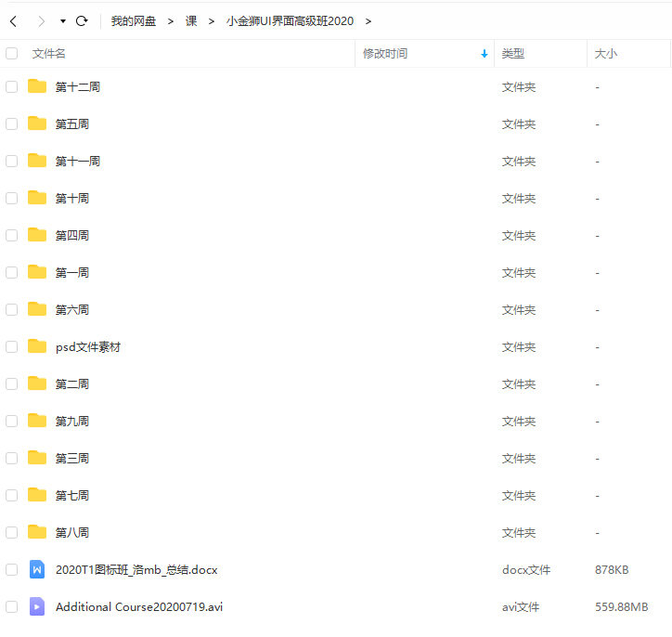Open 小金狮UI界面高级班2020 breadcrumb item
672x637 pixels.
click(291, 21)
